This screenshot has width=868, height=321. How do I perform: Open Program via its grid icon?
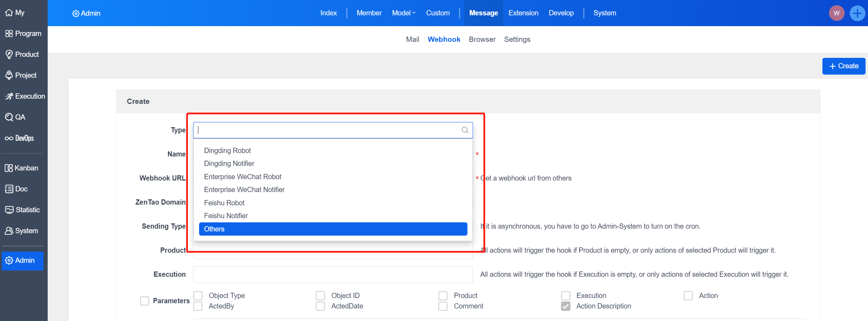click(x=9, y=33)
